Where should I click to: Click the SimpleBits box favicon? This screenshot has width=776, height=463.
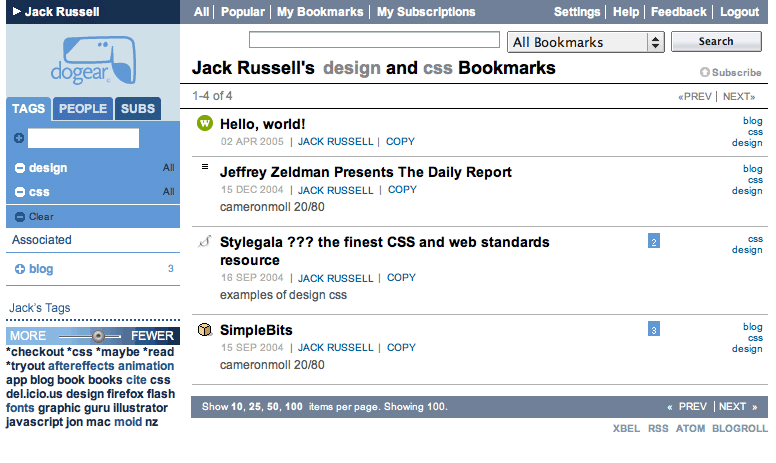pyautogui.click(x=205, y=330)
